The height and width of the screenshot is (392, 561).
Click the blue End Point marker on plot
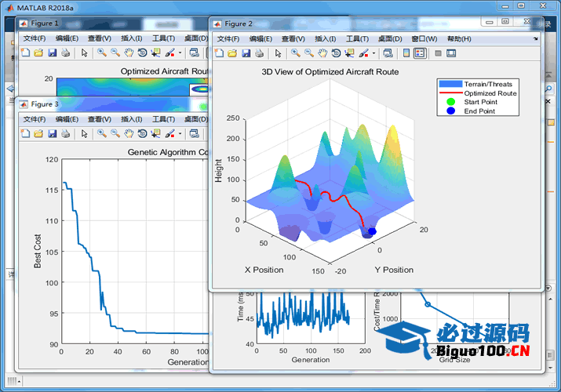point(372,231)
